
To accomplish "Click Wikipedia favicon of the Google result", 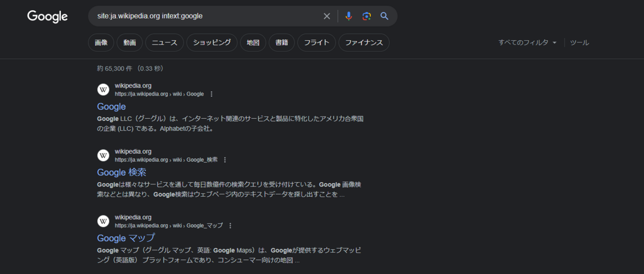I will coord(104,90).
